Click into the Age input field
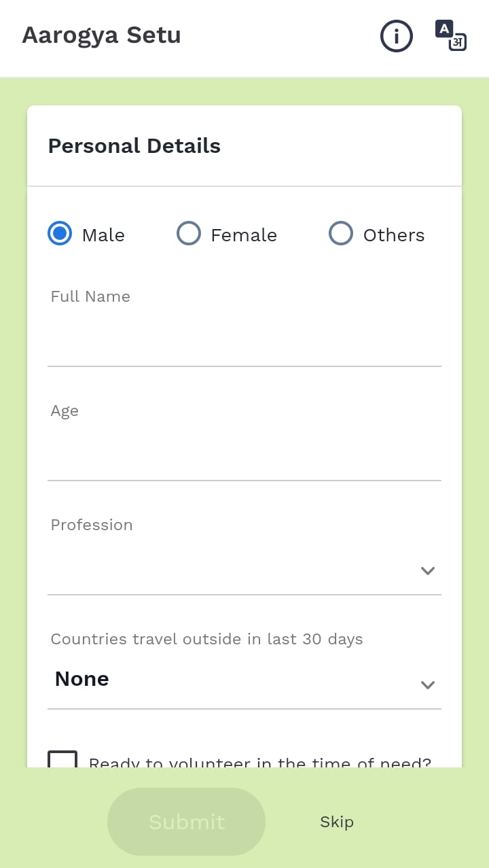Screen dimensions: 489x868 (x=244, y=454)
